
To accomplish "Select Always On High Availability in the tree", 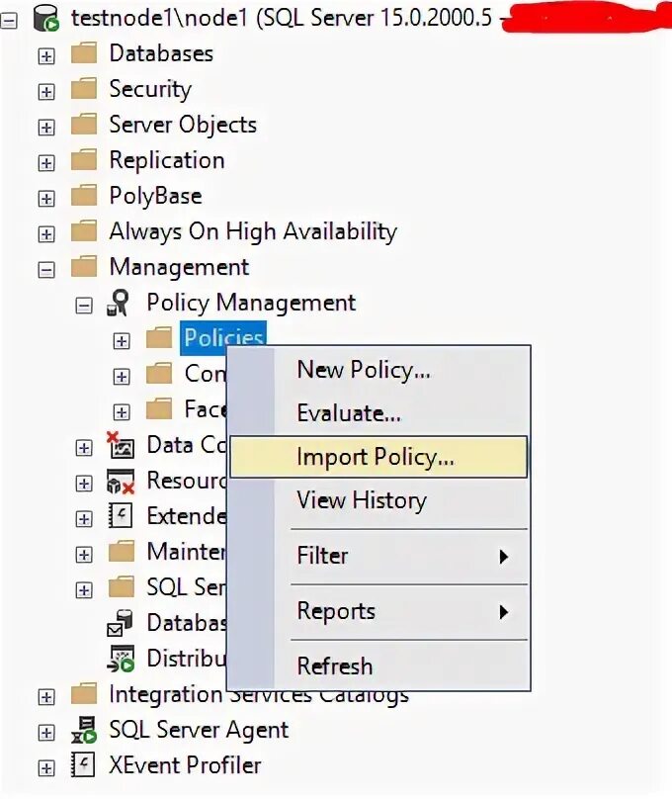I will pyautogui.click(x=253, y=232).
